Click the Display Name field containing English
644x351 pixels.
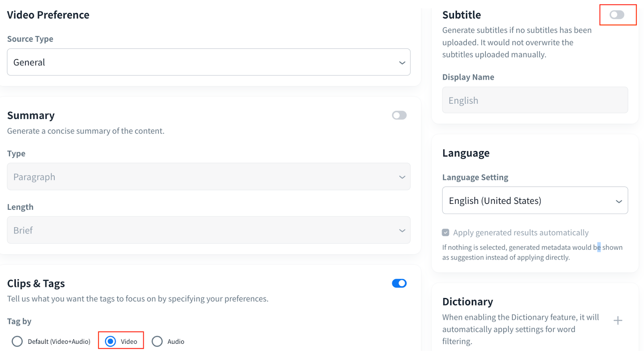(x=535, y=101)
